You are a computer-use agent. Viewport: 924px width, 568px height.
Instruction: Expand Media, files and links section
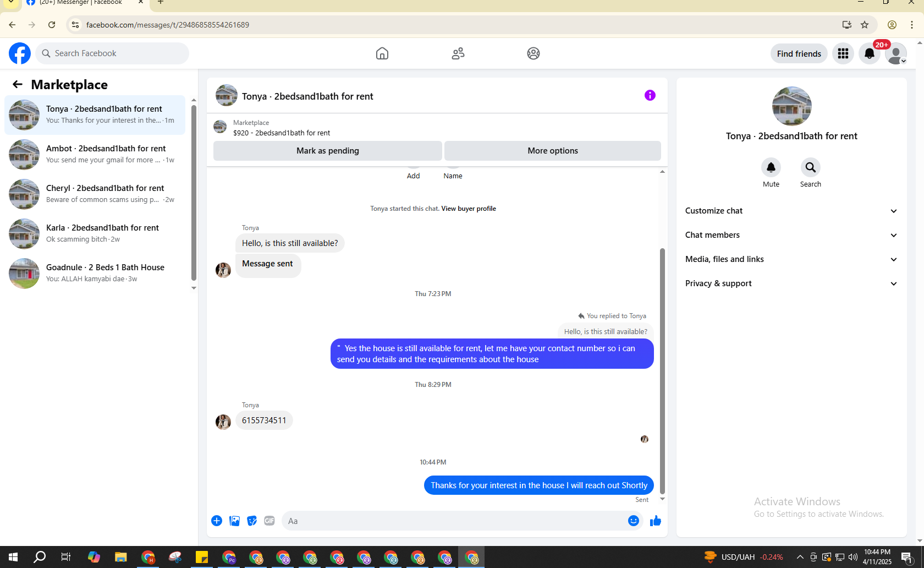point(791,259)
